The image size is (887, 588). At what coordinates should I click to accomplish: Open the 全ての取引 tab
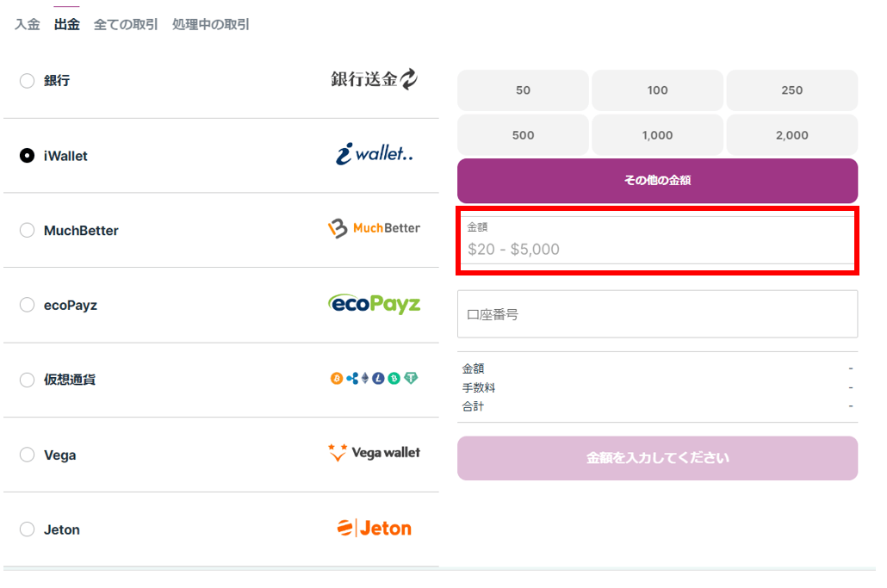click(126, 24)
